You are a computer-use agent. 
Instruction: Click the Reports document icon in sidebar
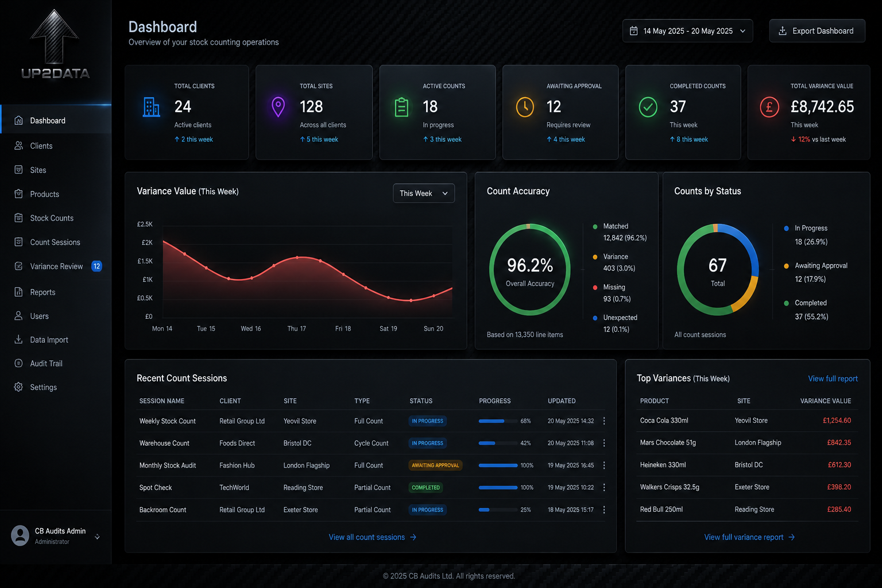coord(18,292)
